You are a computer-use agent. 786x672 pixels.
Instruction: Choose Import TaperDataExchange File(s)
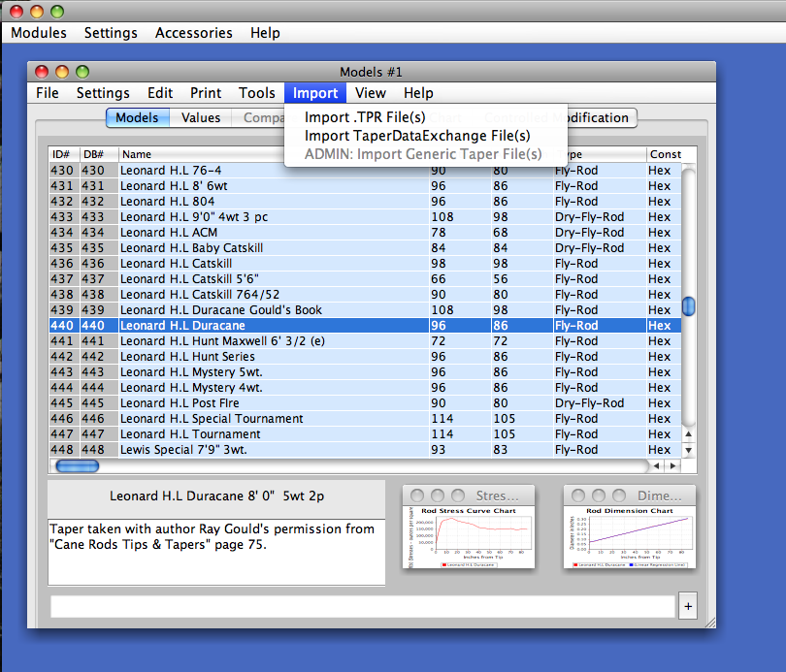pyautogui.click(x=417, y=136)
